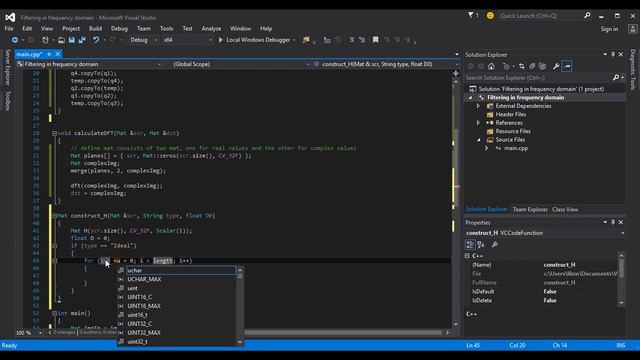Click the Show All Files icon

542,66
